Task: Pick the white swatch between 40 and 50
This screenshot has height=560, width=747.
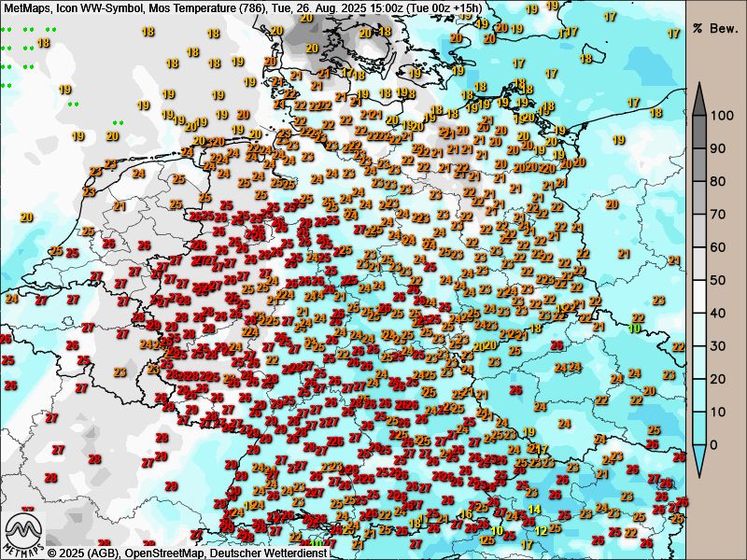Action: click(x=698, y=296)
